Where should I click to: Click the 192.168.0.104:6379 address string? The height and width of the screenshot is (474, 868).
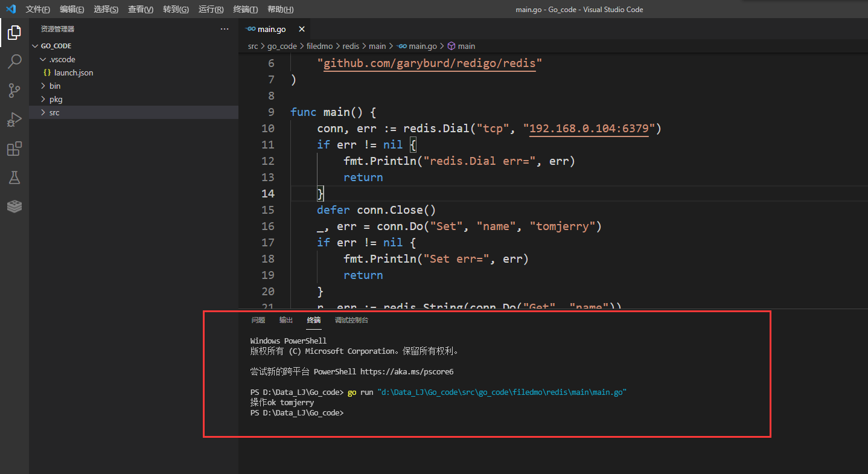(589, 129)
